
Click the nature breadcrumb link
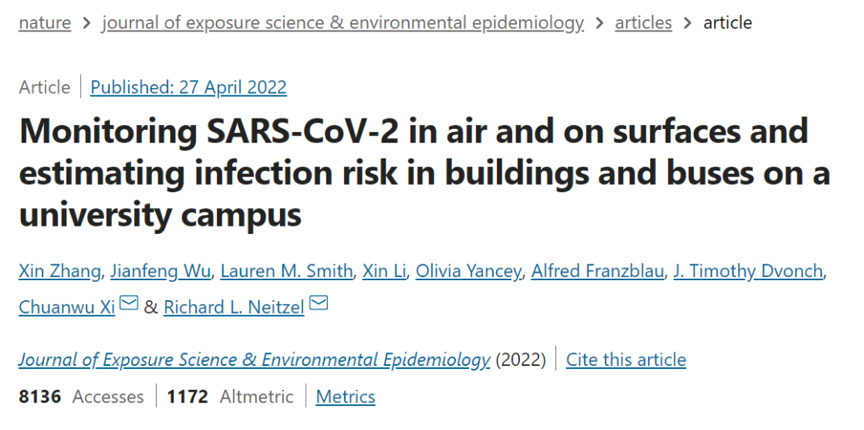pyautogui.click(x=44, y=23)
